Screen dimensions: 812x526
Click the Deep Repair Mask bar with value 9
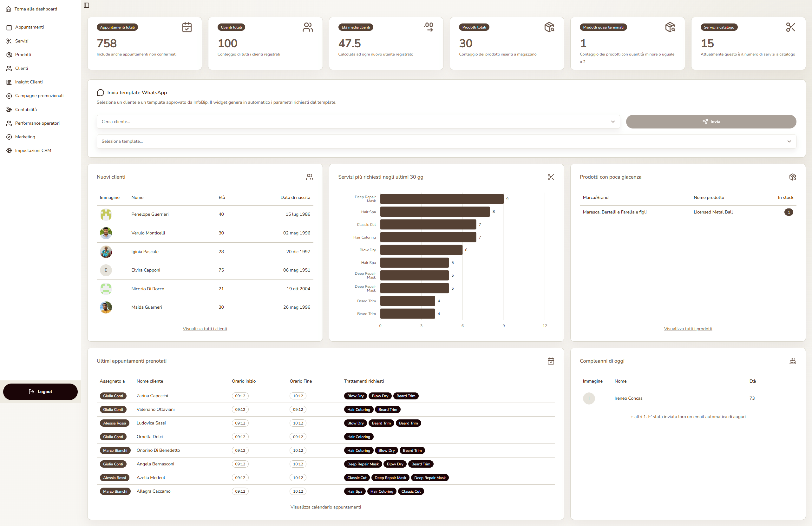click(x=442, y=199)
